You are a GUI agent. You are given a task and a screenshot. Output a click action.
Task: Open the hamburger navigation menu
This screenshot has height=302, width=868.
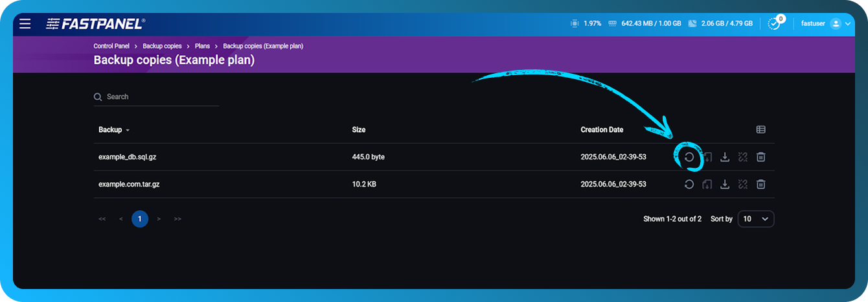click(25, 24)
